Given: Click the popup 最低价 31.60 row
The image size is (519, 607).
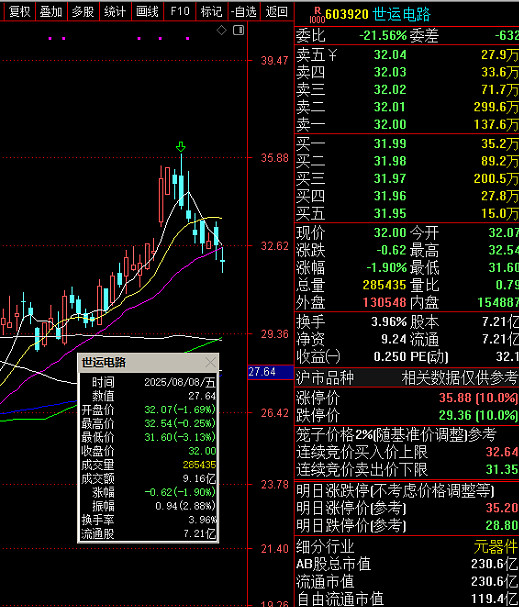Looking at the screenshot, I should tap(149, 437).
